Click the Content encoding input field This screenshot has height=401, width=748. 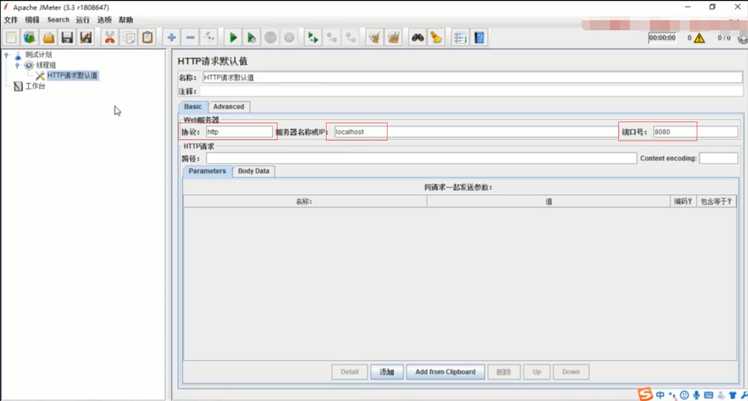[x=718, y=158]
